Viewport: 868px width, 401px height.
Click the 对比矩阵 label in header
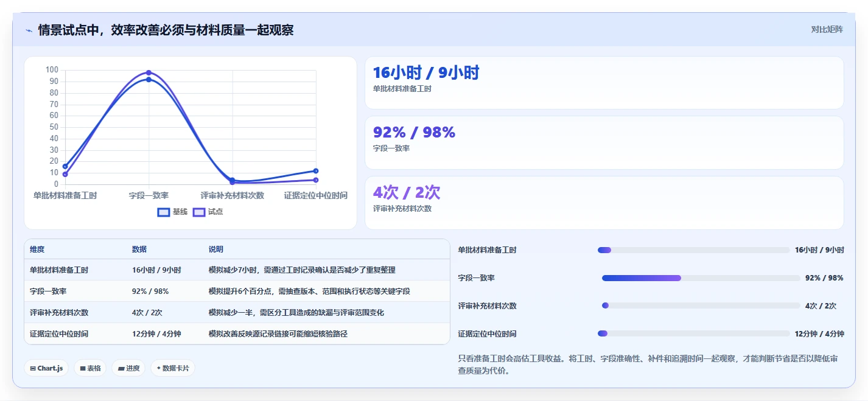[827, 29]
